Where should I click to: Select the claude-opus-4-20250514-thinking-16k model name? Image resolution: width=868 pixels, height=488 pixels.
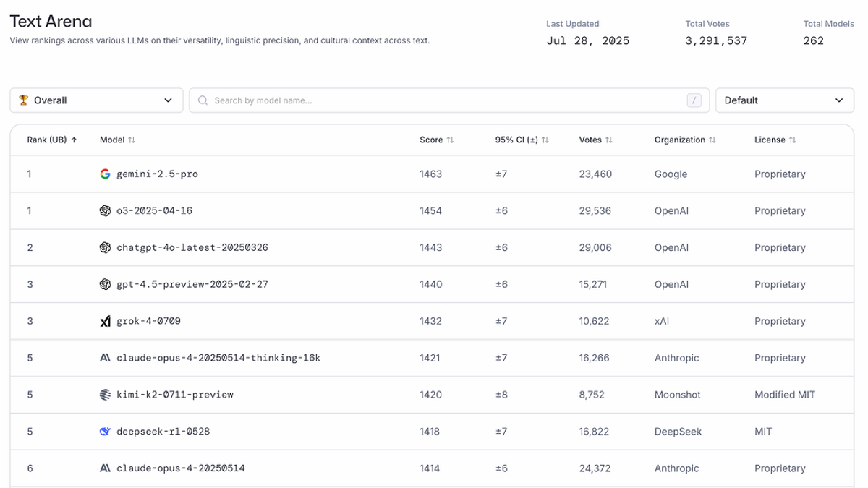[218, 358]
